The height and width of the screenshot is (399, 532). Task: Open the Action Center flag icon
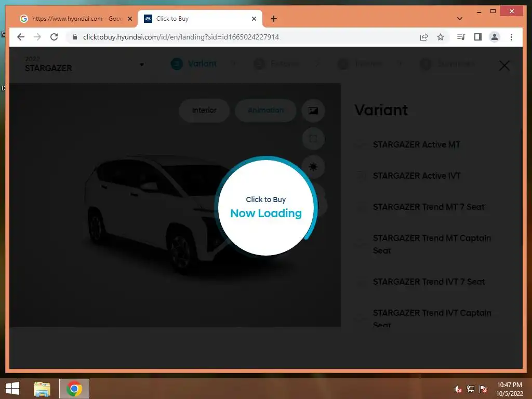[483, 389]
